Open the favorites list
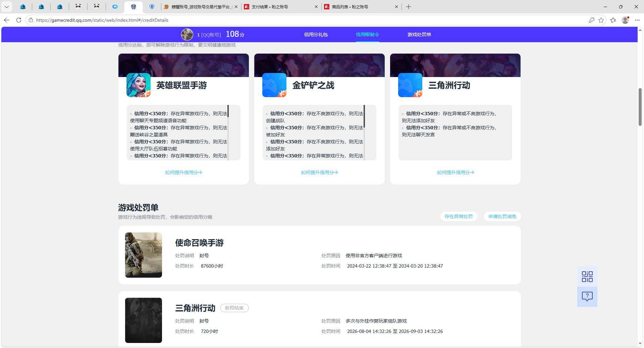The height and width of the screenshot is (348, 644). click(x=613, y=20)
